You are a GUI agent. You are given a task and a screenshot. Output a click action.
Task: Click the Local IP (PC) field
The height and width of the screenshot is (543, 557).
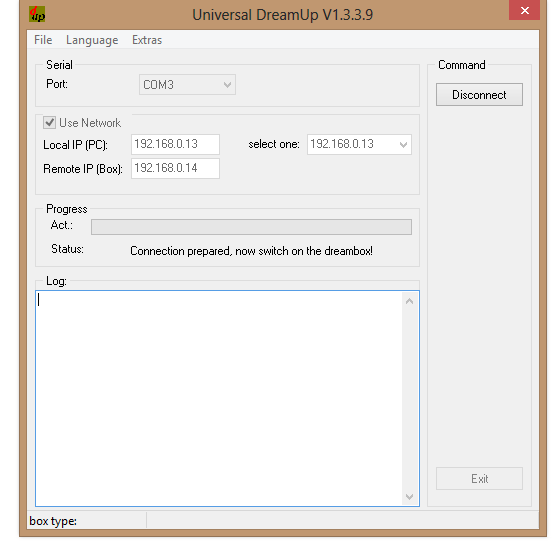coord(175,144)
